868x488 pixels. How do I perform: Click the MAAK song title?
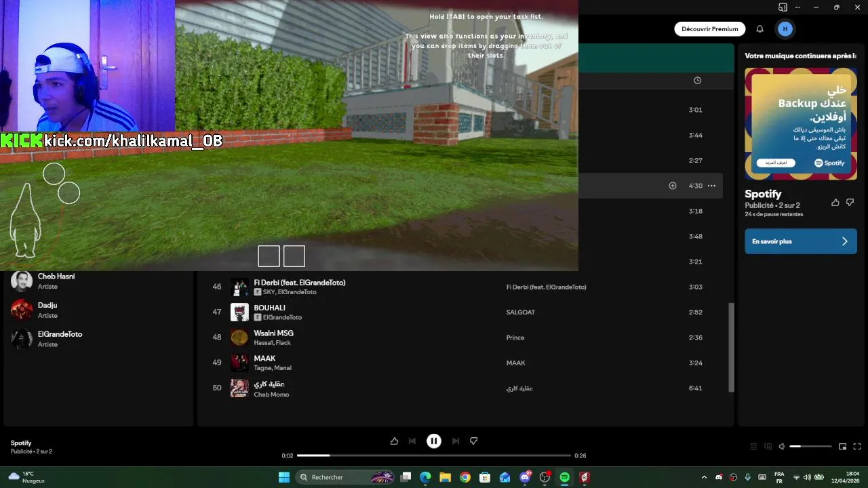click(x=264, y=359)
